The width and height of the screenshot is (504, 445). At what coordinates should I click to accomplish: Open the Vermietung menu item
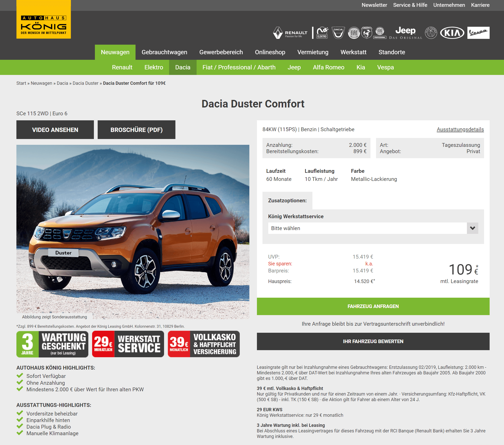click(x=313, y=52)
